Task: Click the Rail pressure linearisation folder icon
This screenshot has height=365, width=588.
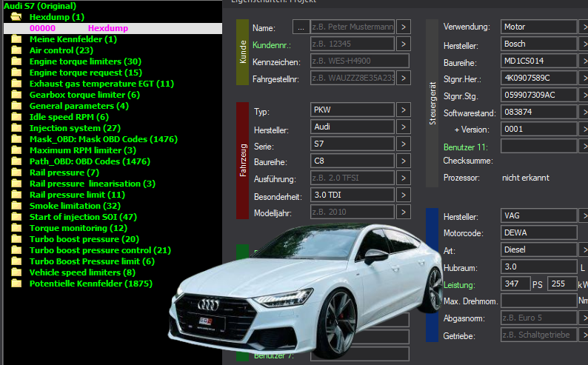Action: point(16,184)
